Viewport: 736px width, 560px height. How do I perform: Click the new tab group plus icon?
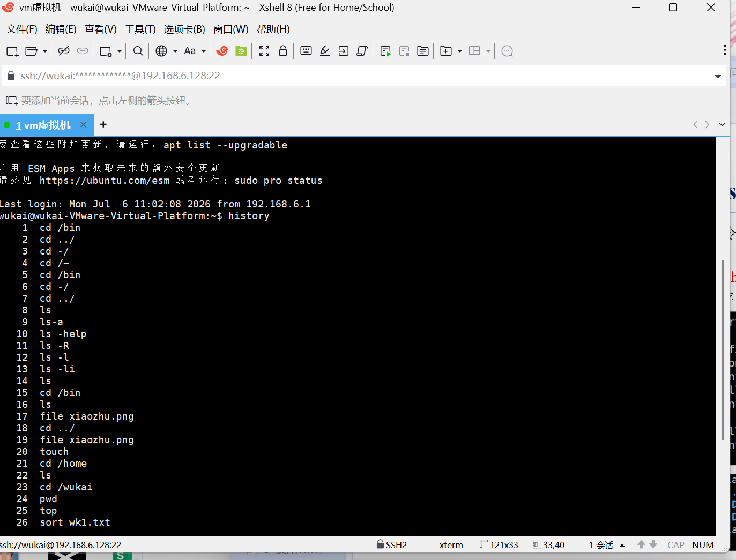[446, 51]
